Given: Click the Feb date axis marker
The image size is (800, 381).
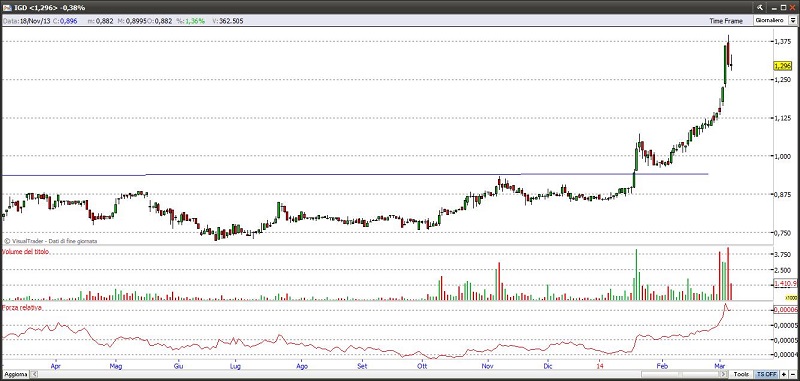Looking at the screenshot, I should tap(662, 366).
